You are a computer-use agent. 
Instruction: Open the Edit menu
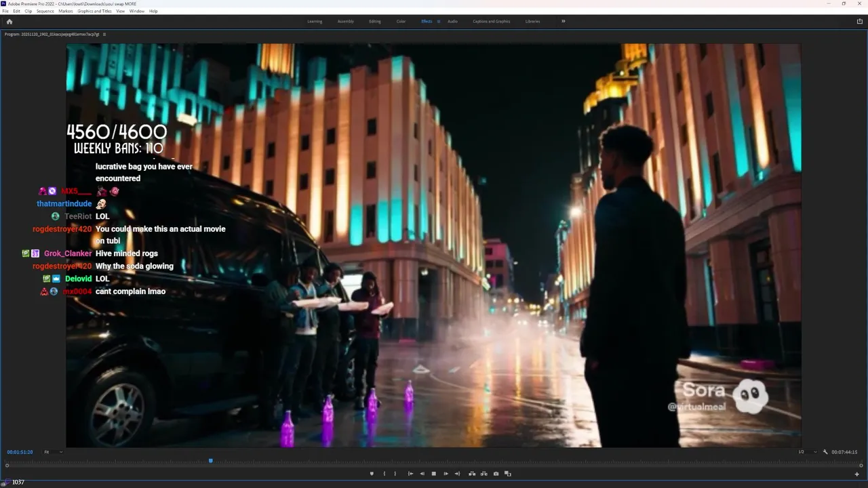(x=16, y=12)
